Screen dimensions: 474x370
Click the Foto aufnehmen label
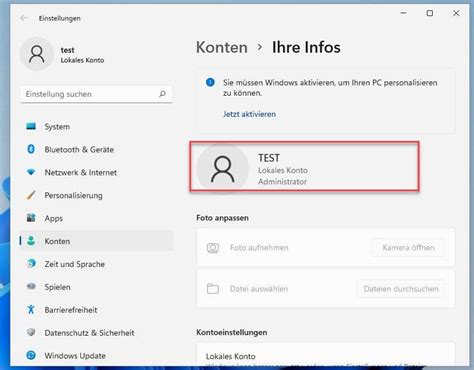(259, 248)
